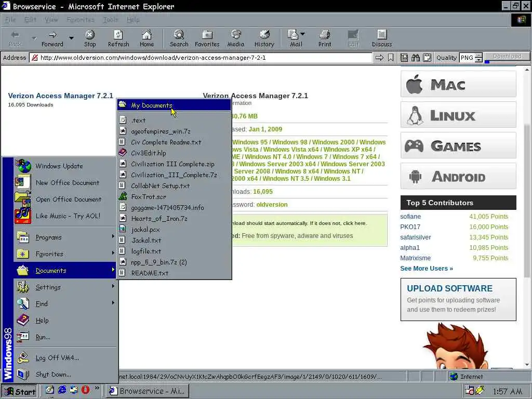This screenshot has height=399, width=532.
Task: Open Help in the Start menu
Action: pyautogui.click(x=42, y=320)
